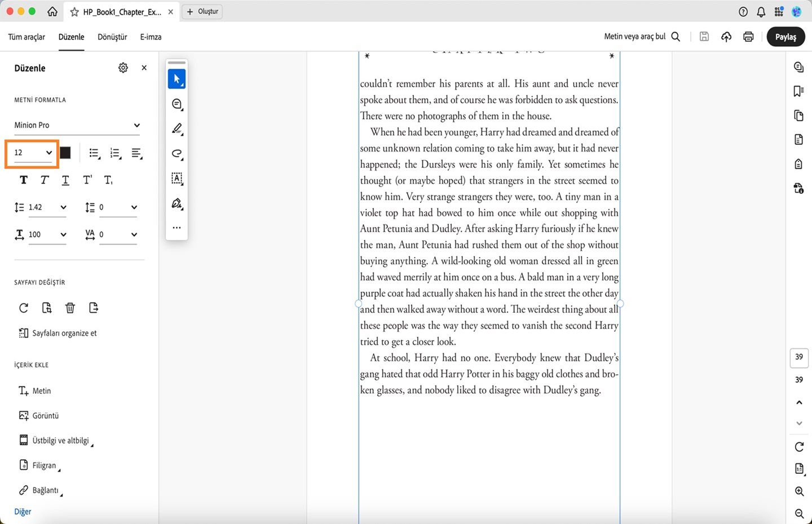Select the Add Text Box tool
The width and height of the screenshot is (812, 524).
coord(176,179)
